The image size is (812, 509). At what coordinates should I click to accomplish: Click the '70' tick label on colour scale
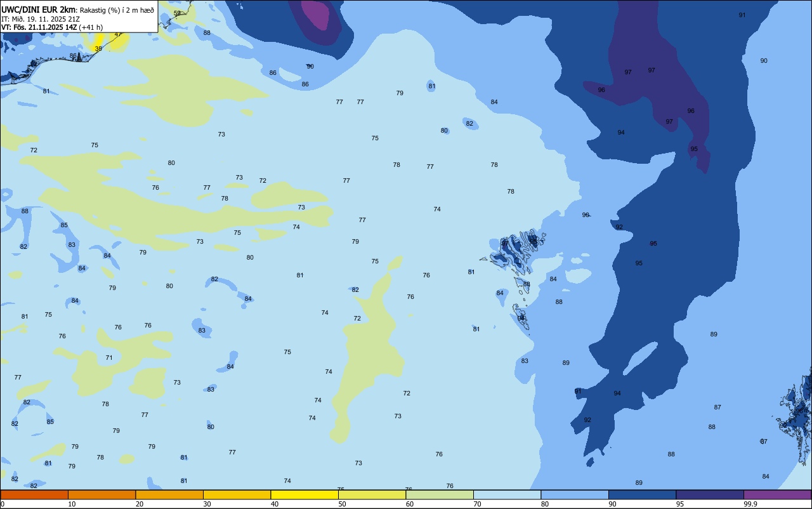(x=477, y=504)
